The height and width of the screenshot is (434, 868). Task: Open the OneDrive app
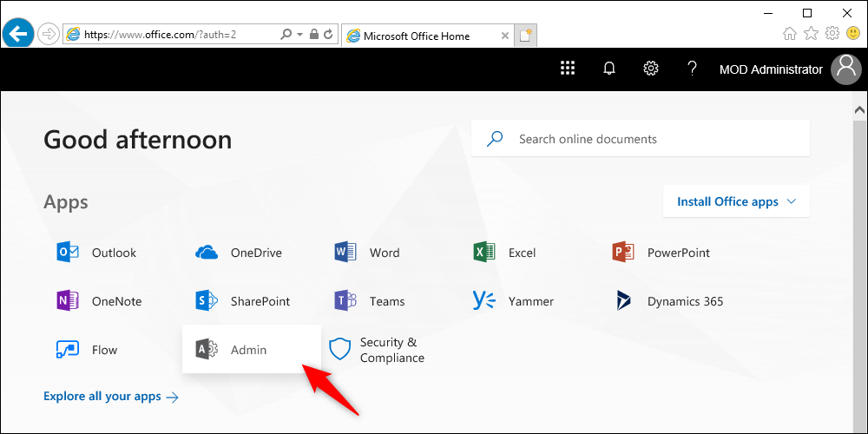[x=239, y=253]
